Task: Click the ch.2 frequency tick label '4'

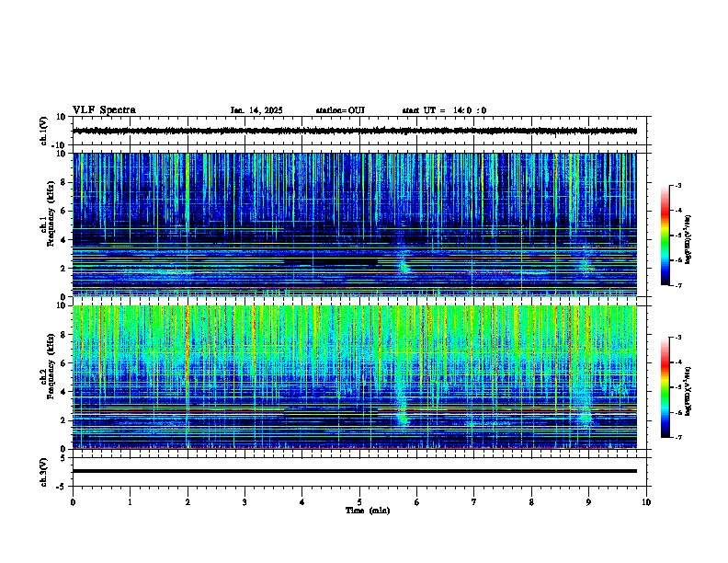Action: [x=63, y=392]
